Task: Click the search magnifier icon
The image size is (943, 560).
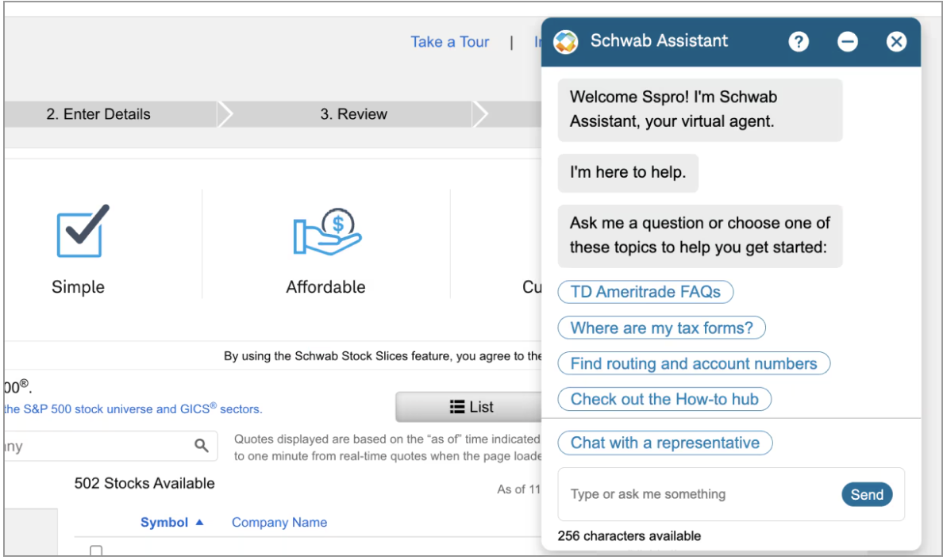Action: 202,445
